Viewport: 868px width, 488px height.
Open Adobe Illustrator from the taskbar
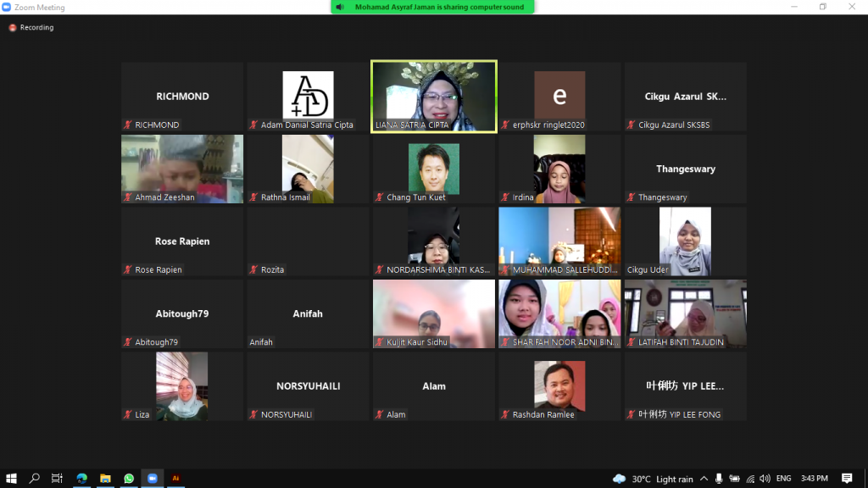[175, 479]
